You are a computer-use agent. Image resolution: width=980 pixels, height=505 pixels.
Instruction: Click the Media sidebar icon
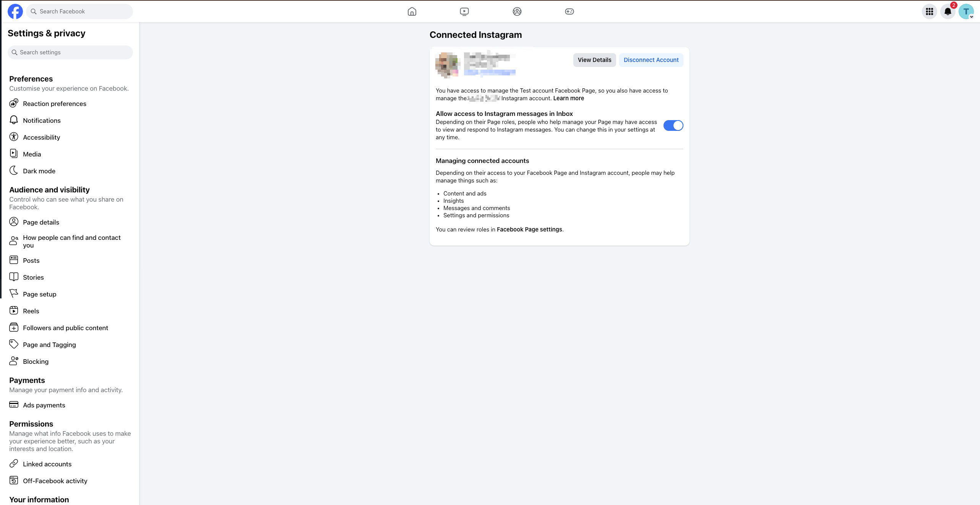[14, 154]
